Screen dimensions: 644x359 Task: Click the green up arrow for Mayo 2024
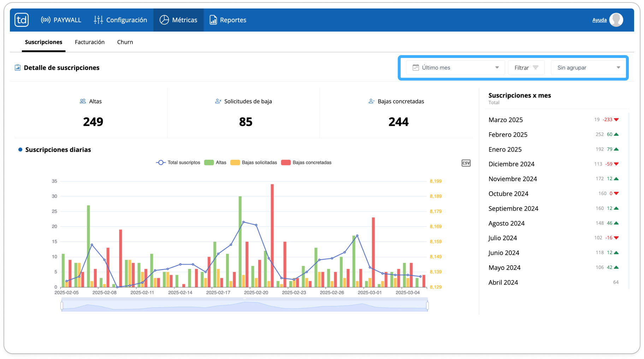[x=616, y=267]
